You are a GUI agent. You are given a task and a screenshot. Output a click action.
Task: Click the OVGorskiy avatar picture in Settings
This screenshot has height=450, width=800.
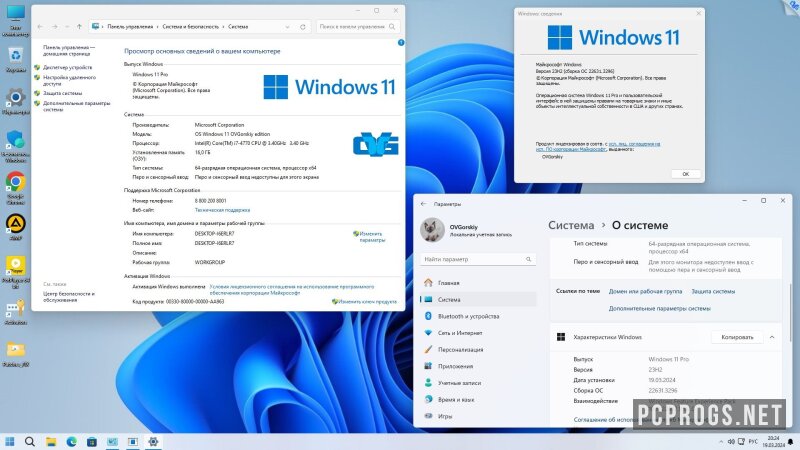(432, 230)
